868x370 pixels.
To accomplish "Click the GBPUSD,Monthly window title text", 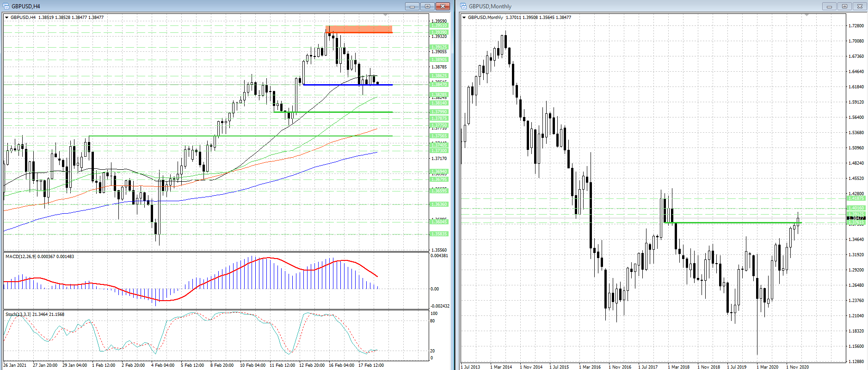I will [490, 6].
